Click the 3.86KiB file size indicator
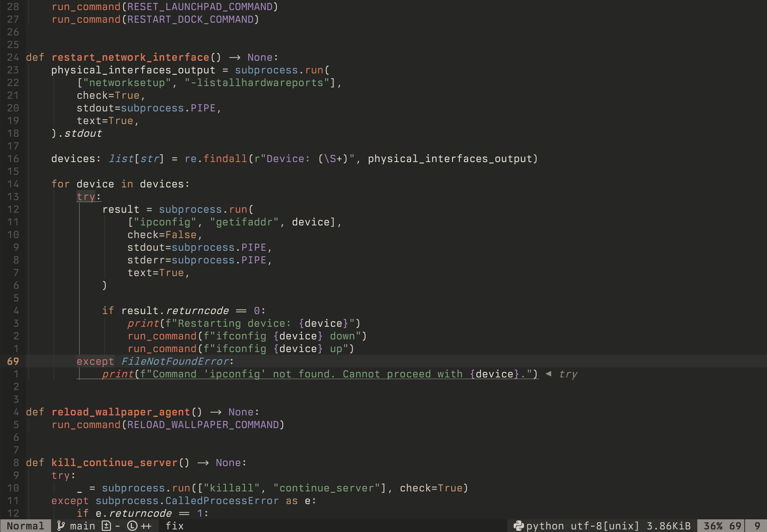 coord(669,526)
